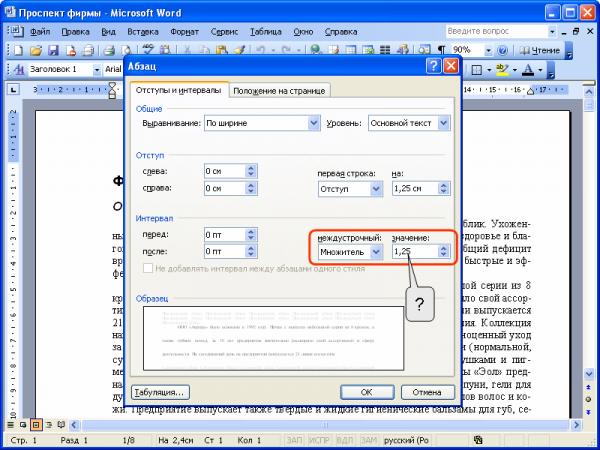
Task: Switch to Outline view button
Action: coord(49,425)
